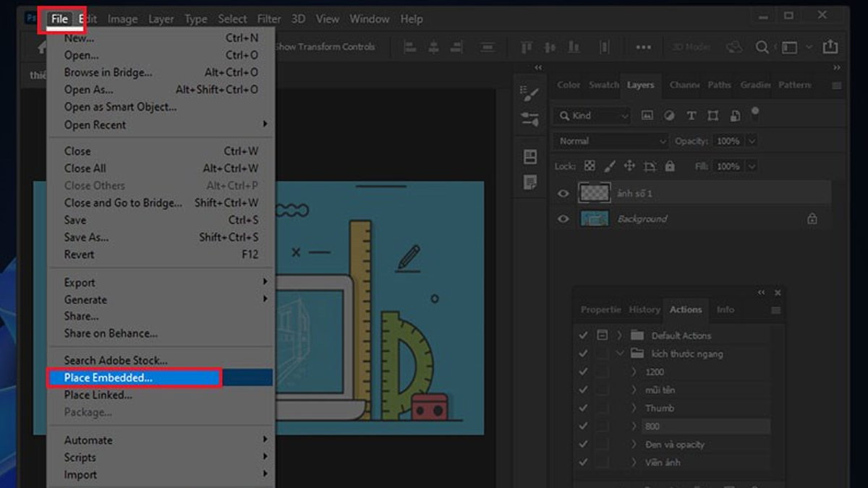868x488 pixels.
Task: Select the ảnh số 1 layer thumbnail
Action: 594,193
